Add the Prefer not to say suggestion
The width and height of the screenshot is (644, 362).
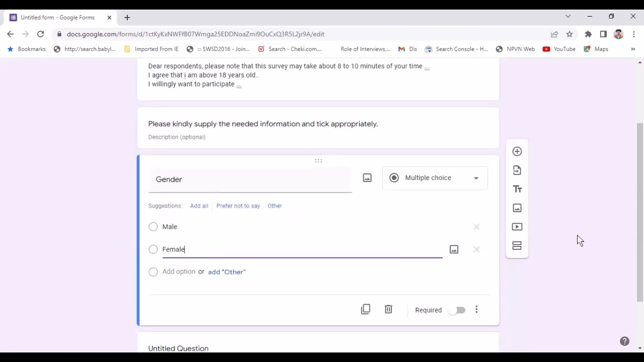click(238, 206)
